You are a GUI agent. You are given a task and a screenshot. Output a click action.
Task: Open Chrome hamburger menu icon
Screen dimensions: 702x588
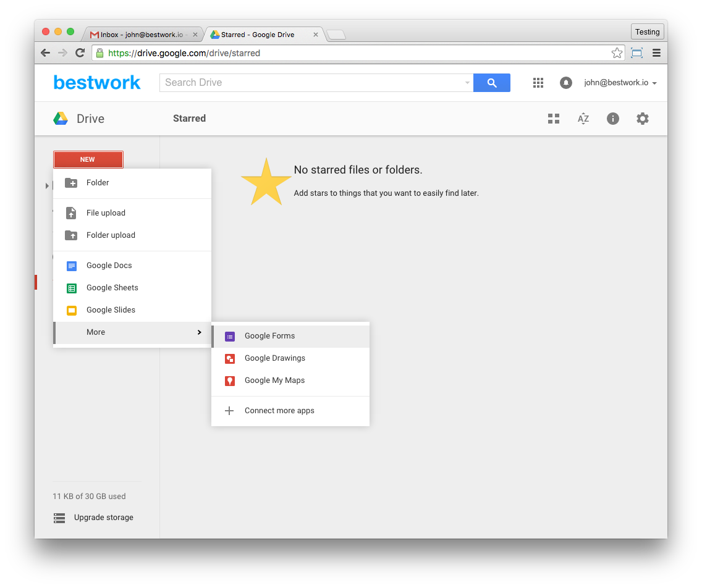[656, 52]
